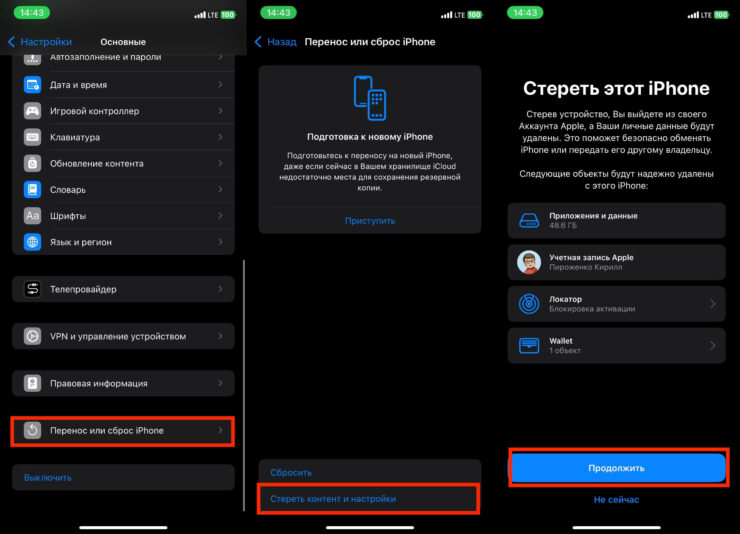740x534 pixels.
Task: Tap the Выключить option
Action: pos(48,477)
